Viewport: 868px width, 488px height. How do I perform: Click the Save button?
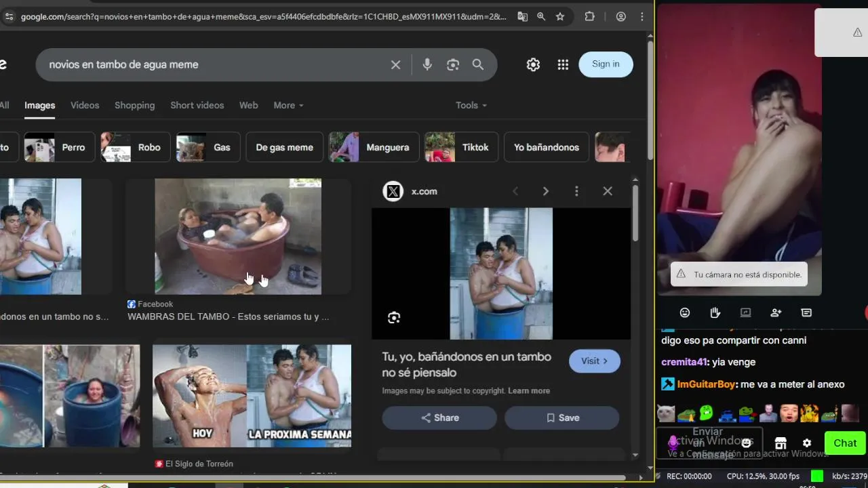click(561, 418)
